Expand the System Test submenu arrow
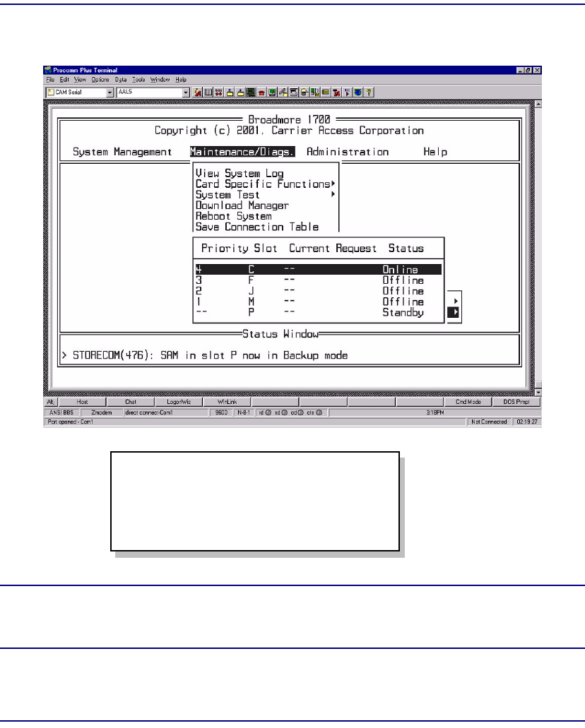585x728 pixels. [333, 194]
